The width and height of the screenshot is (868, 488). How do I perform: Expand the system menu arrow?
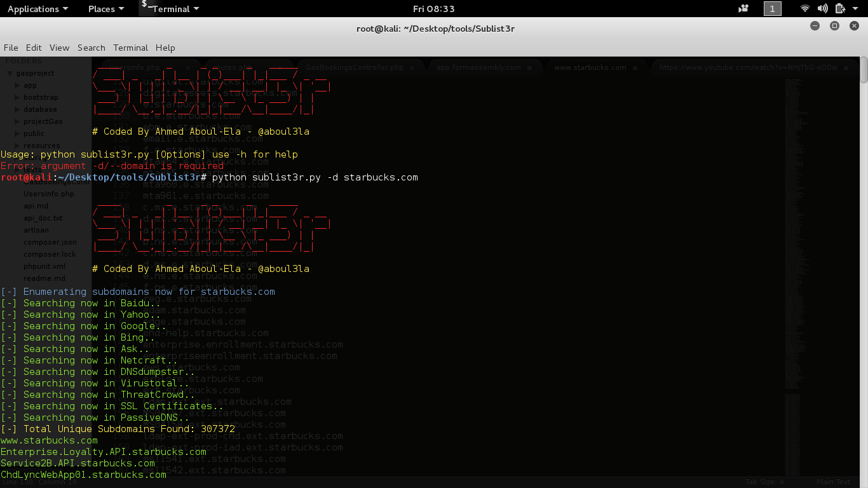tap(855, 9)
